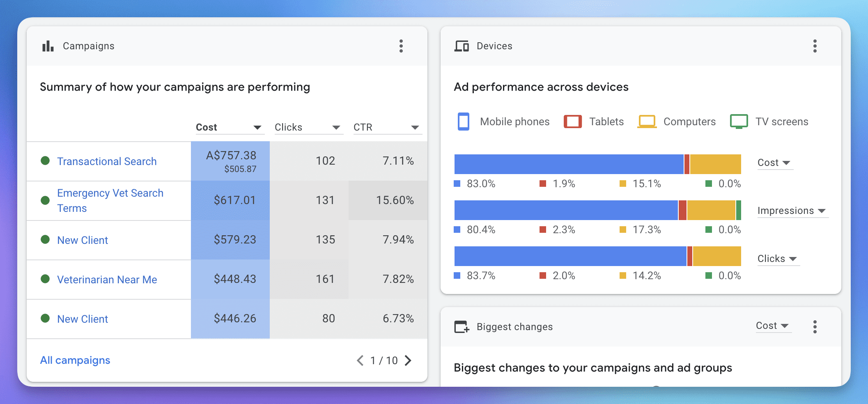Open the Clicks column dropdown in Campaigns

tap(308, 127)
